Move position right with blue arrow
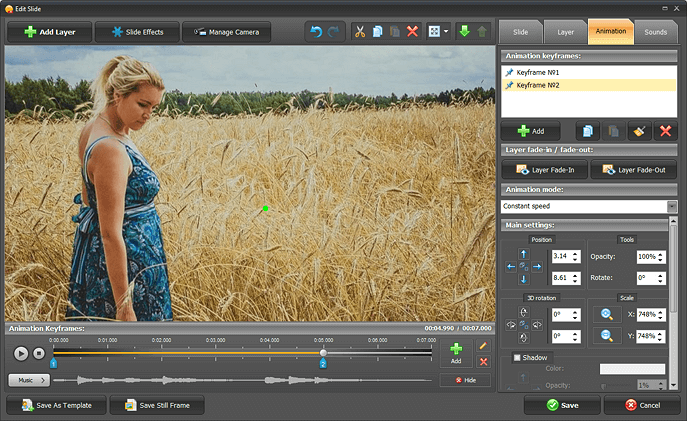 coord(537,266)
